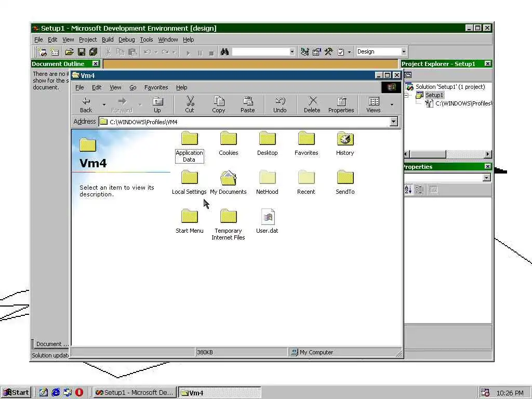This screenshot has width=532, height=399.
Task: Select the Local Settings folder
Action: click(x=189, y=182)
